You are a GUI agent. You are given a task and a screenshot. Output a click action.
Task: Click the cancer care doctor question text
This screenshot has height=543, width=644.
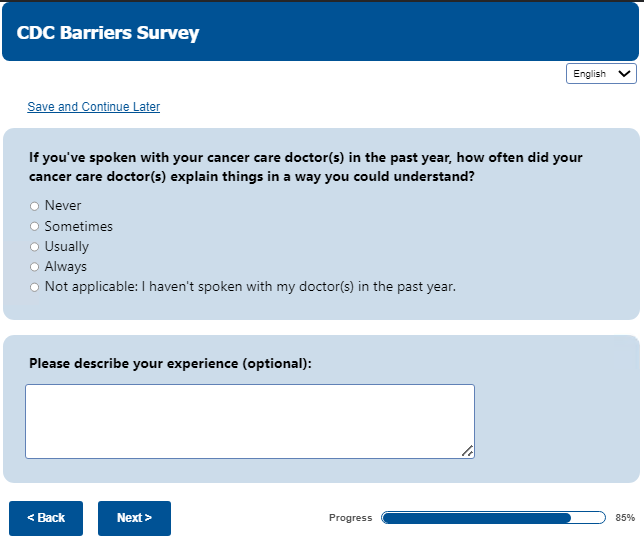click(x=305, y=167)
